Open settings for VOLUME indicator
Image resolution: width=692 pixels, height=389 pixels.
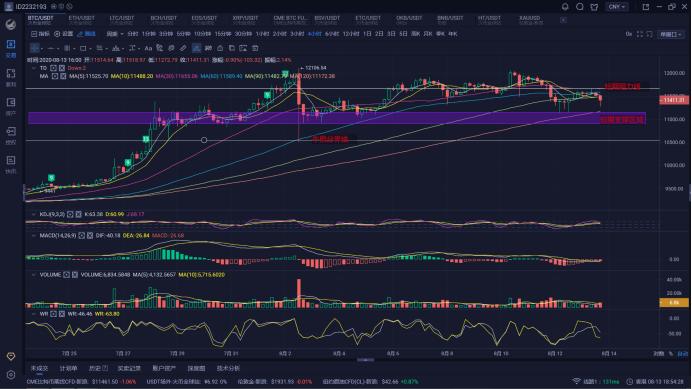click(66, 275)
